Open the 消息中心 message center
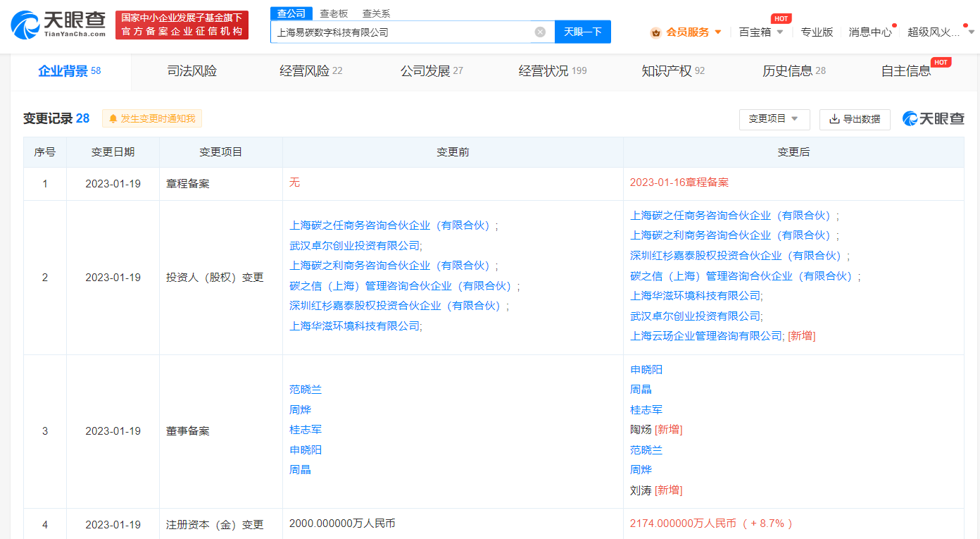The image size is (980, 539). pos(869,32)
